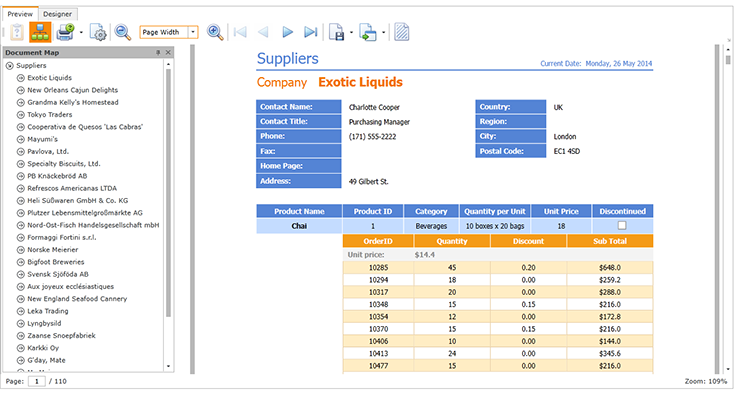Select Leka Trading entry
Viewport: 734px width, 397px height.
point(48,311)
